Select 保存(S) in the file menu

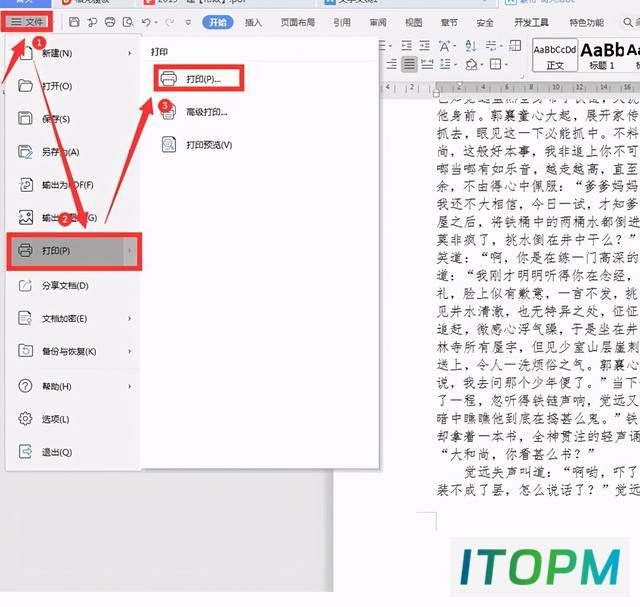[x=73, y=119]
